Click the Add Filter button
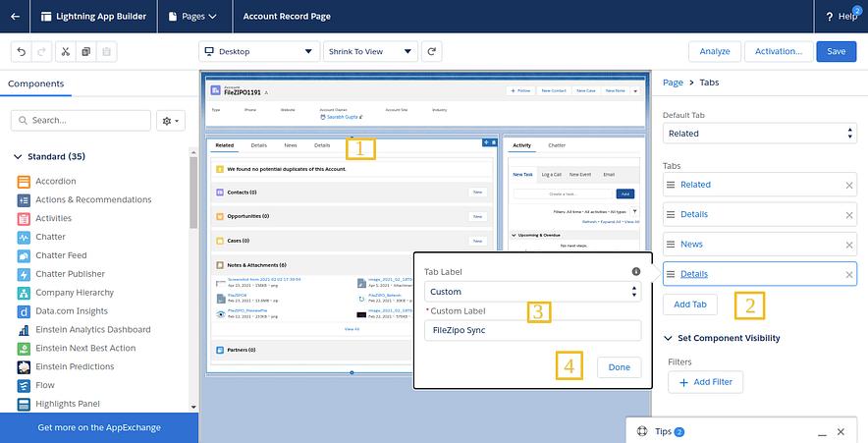The width and height of the screenshot is (868, 443). click(706, 383)
